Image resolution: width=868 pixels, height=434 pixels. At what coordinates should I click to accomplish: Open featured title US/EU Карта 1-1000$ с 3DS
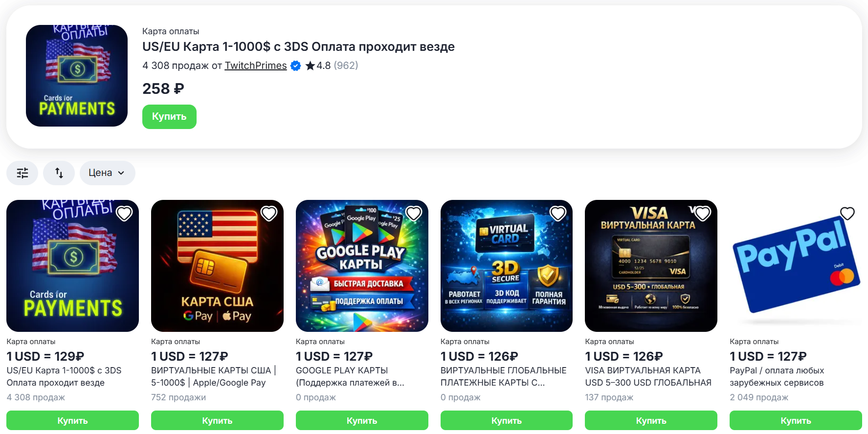298,47
